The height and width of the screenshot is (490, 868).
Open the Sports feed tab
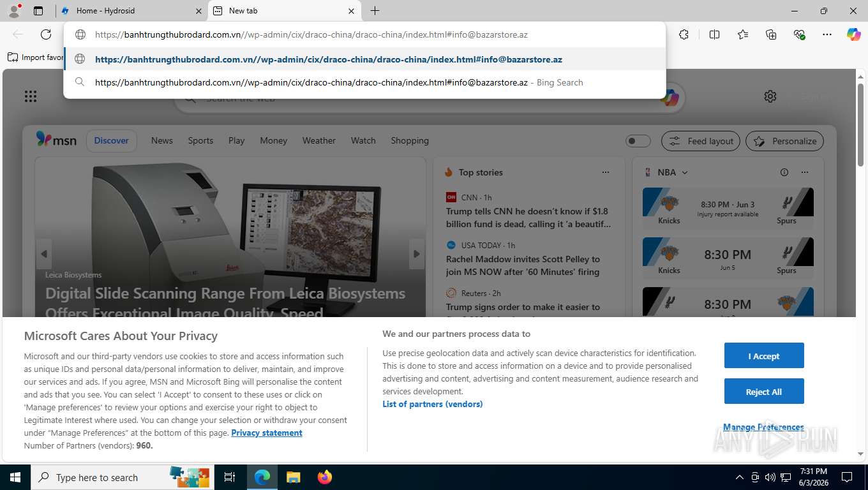200,140
